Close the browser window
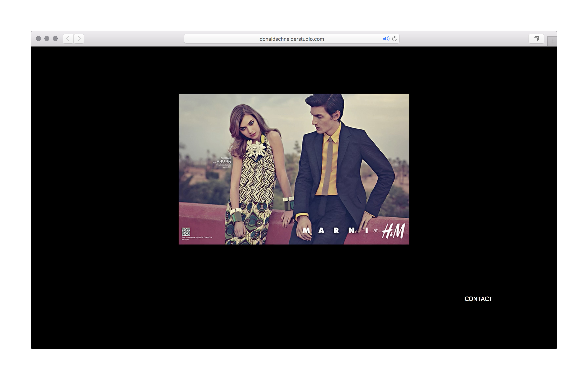This screenshot has height=380, width=588. tap(39, 38)
